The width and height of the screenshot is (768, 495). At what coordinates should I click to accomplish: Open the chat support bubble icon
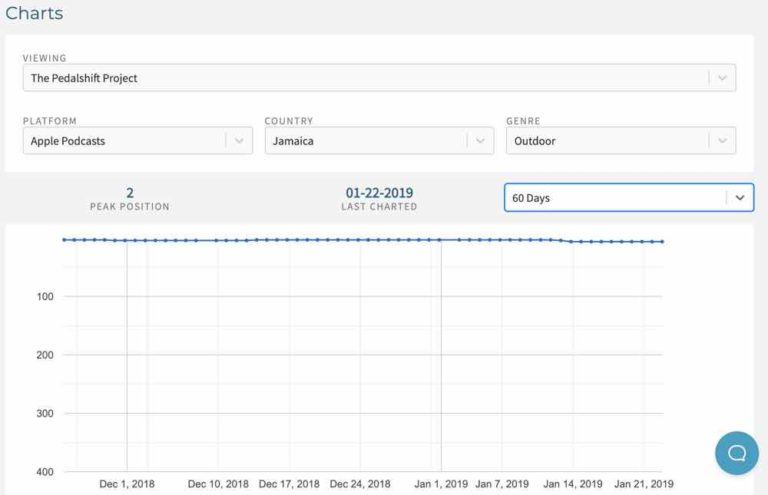click(x=737, y=453)
